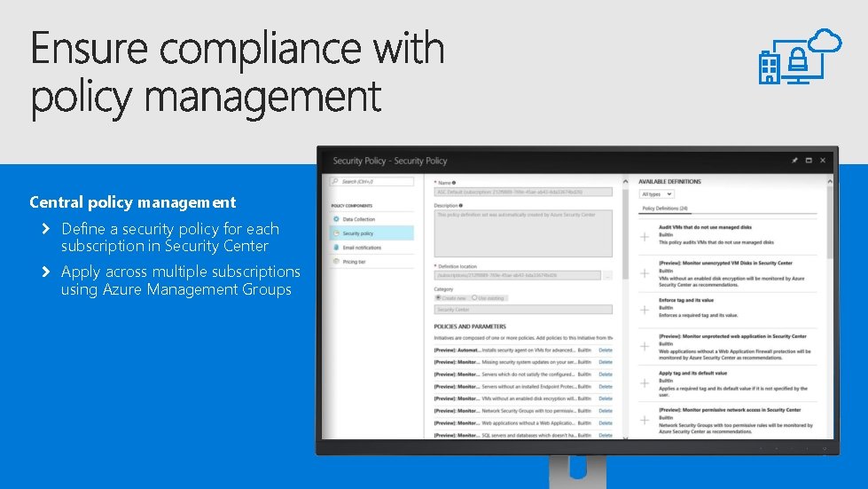Click the POLICIES AND PARAMETERS heading

(470, 327)
